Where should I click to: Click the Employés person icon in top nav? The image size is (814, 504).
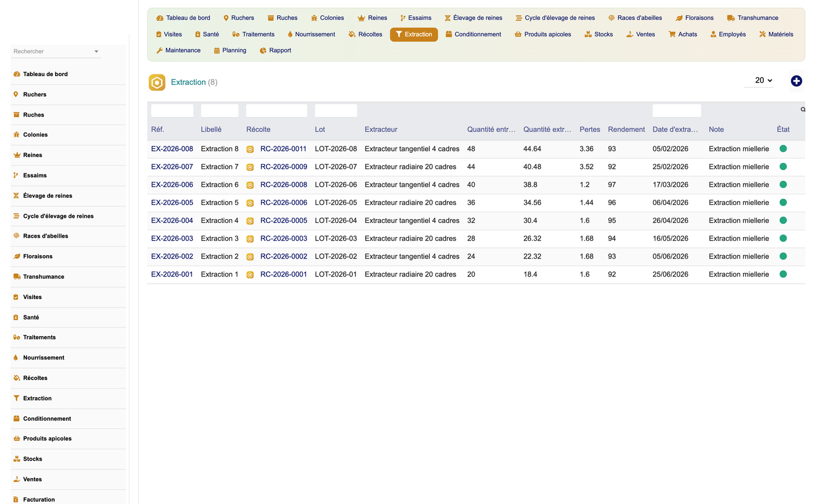713,34
